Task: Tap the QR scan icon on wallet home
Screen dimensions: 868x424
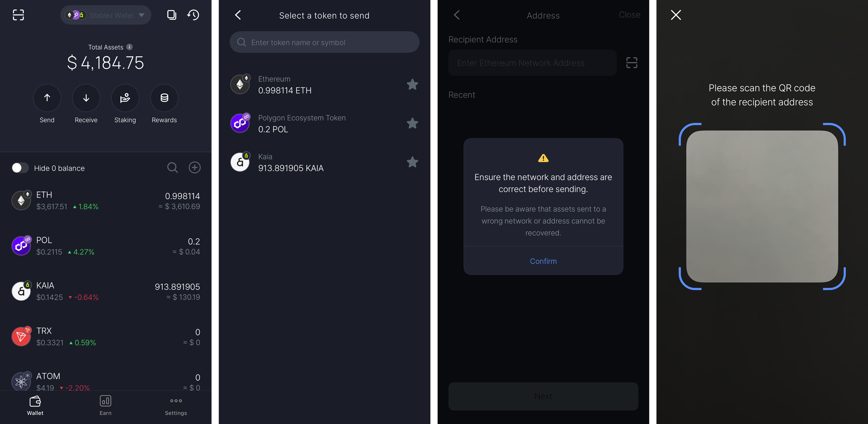Action: 18,15
